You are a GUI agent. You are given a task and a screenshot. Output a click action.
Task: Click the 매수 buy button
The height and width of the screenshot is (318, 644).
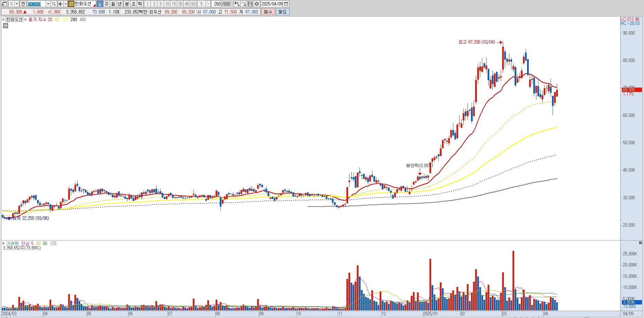pyautogui.click(x=268, y=12)
